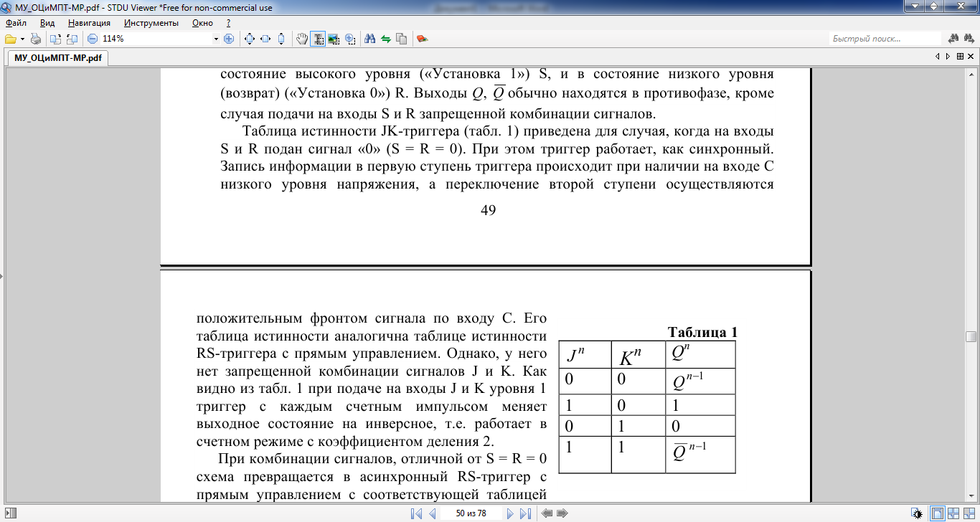This screenshot has height=522, width=980.
Task: Go to previous page arrow
Action: (432, 513)
